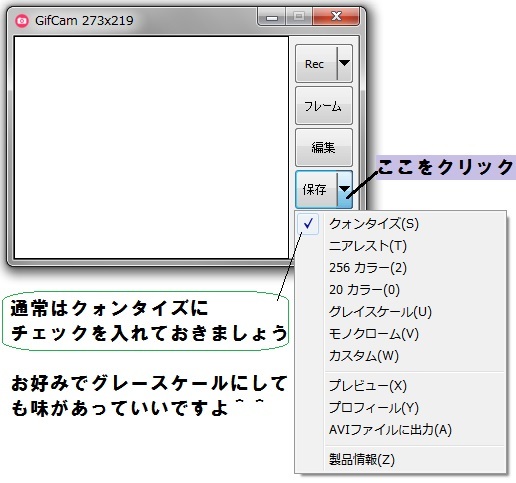The height and width of the screenshot is (483, 516).
Task: Click the フレーム button
Action: [x=323, y=106]
